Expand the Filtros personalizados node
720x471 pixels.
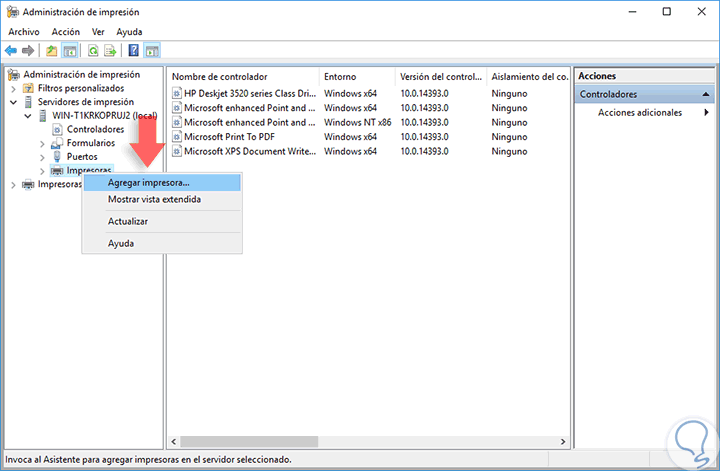pyautogui.click(x=13, y=89)
